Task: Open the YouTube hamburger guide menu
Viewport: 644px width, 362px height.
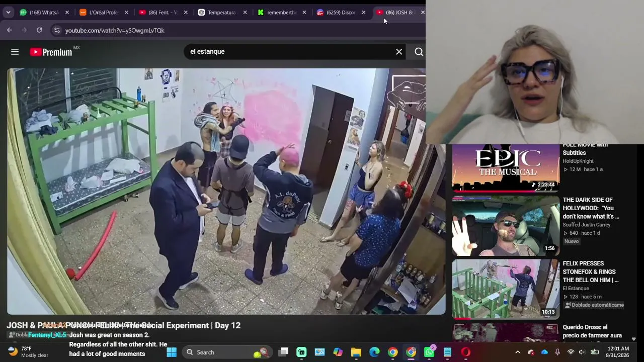Action: click(15, 52)
